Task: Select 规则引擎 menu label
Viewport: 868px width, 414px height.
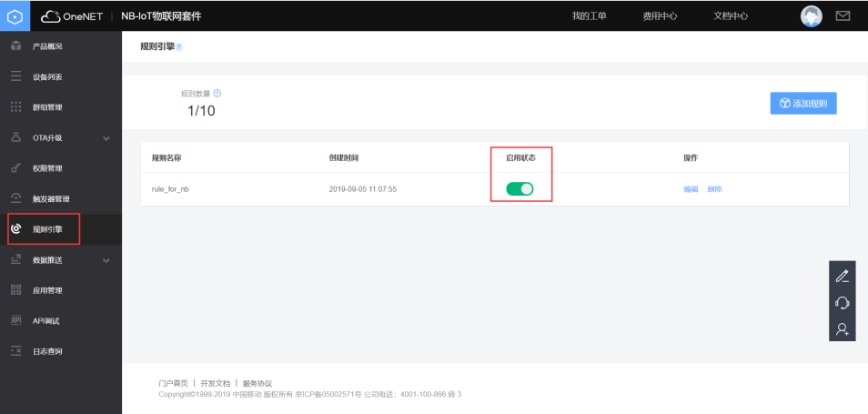Action: pyautogui.click(x=47, y=229)
